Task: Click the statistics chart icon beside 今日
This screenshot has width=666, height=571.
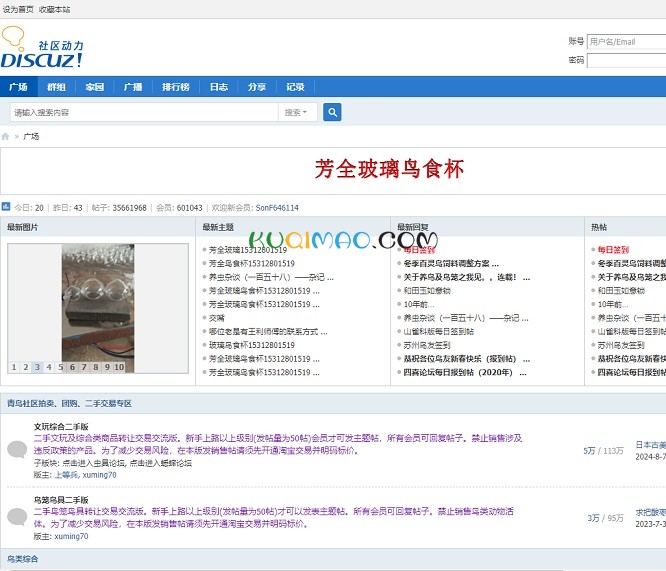Action: coord(6,207)
